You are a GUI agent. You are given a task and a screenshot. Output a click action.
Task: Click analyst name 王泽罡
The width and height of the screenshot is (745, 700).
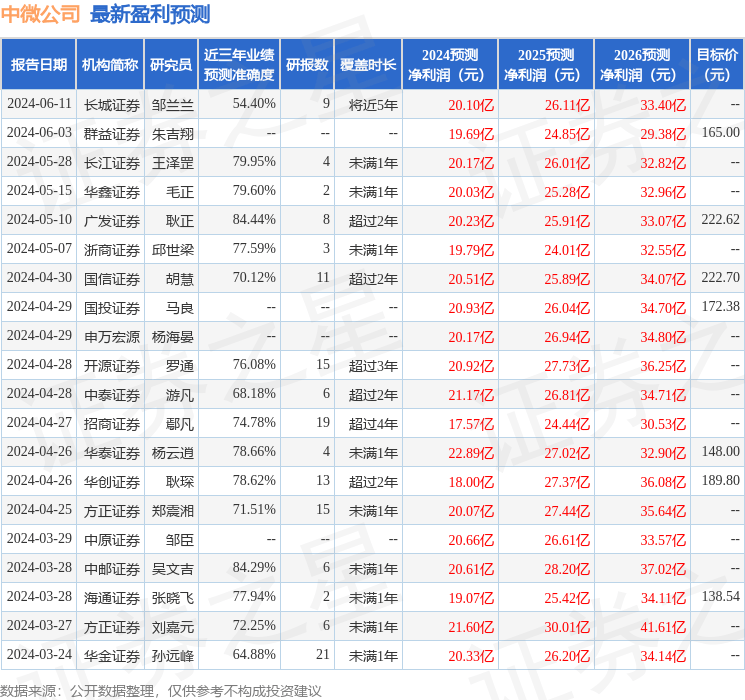coord(173,163)
